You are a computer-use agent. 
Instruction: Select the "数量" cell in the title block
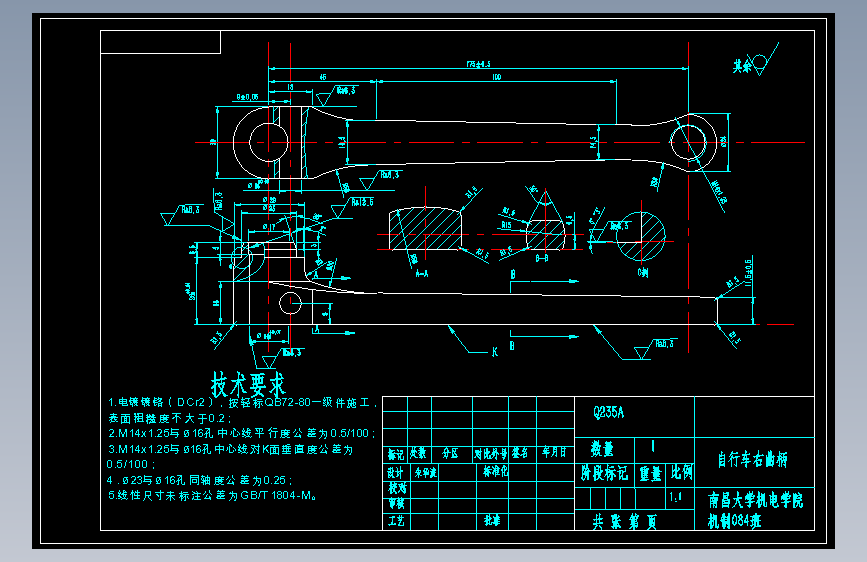[x=602, y=449]
